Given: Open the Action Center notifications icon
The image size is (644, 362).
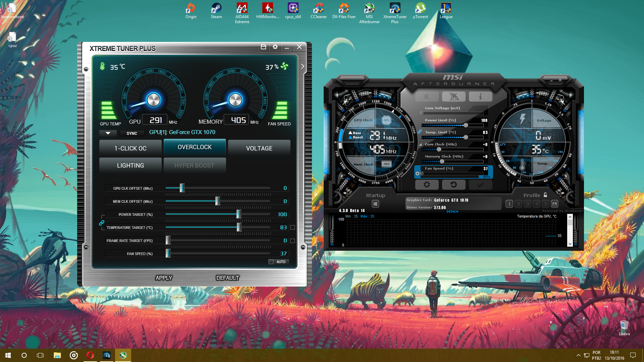Looking at the screenshot, I should (x=633, y=355).
